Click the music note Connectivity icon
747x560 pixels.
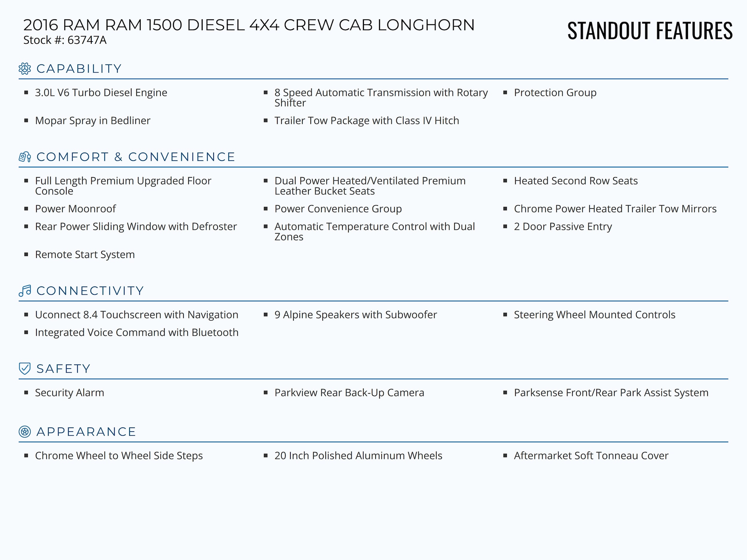25,291
